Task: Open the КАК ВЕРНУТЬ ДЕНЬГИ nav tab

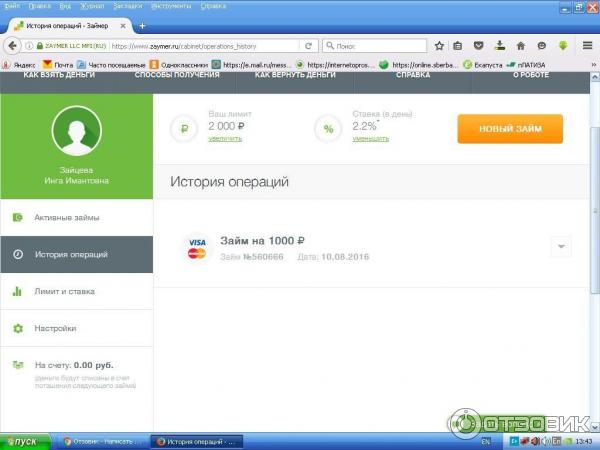Action: click(295, 75)
